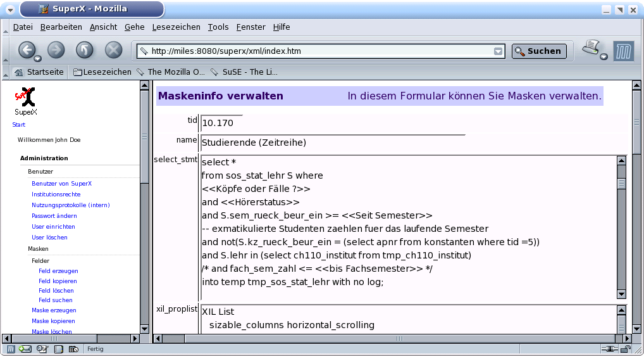644x356 pixels.
Task: Open the Bearbeiten menu
Action: pyautogui.click(x=61, y=27)
